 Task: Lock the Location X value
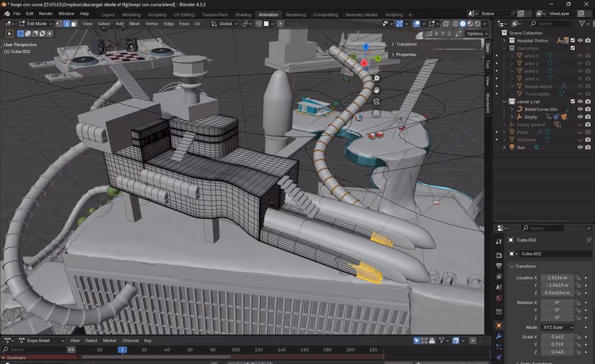coord(578,278)
